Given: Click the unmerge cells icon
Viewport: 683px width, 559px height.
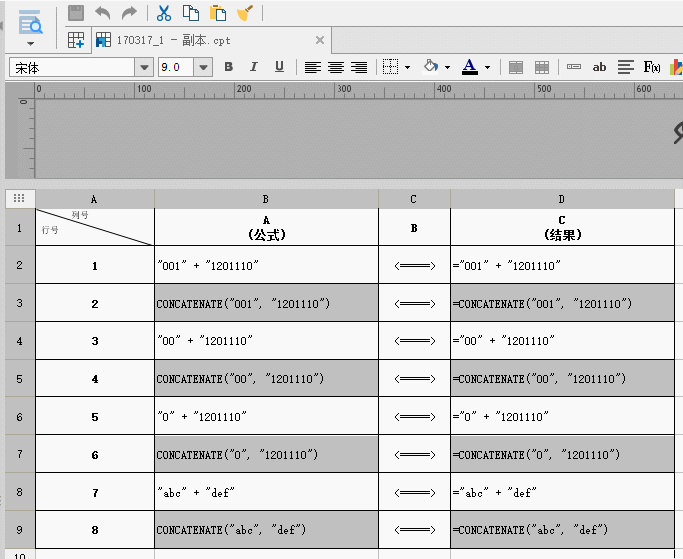Looking at the screenshot, I should pyautogui.click(x=542, y=67).
